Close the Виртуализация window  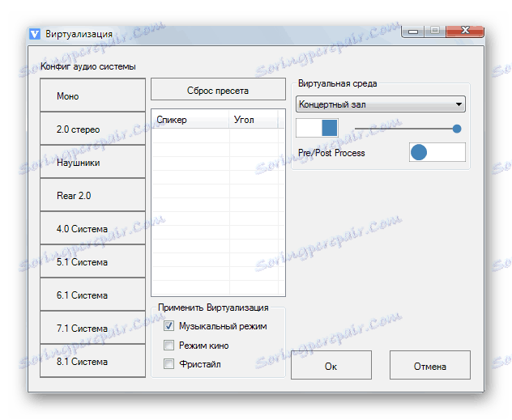pos(465,31)
